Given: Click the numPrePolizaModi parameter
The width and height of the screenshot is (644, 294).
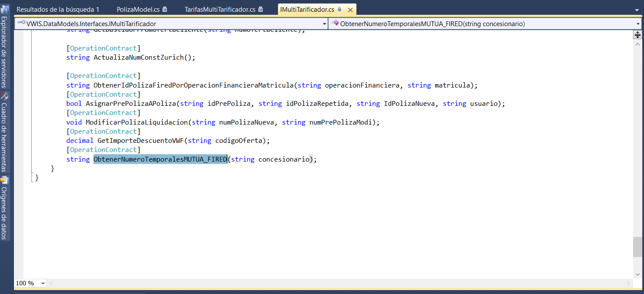Looking at the screenshot, I should coord(340,122).
